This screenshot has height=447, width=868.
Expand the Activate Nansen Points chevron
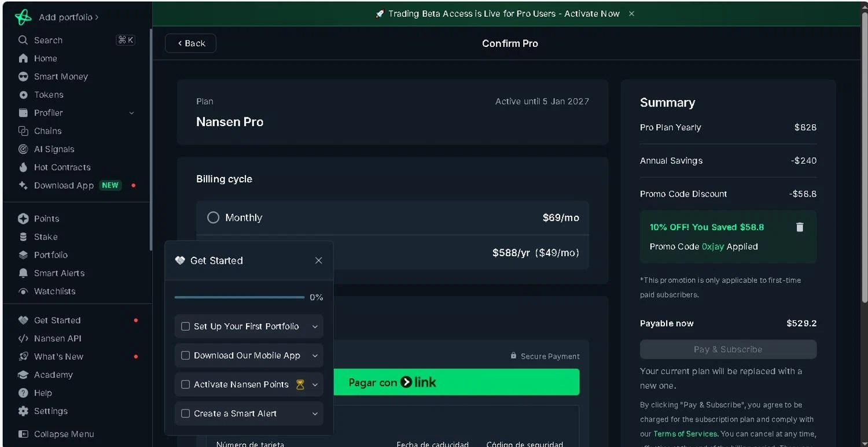point(315,385)
